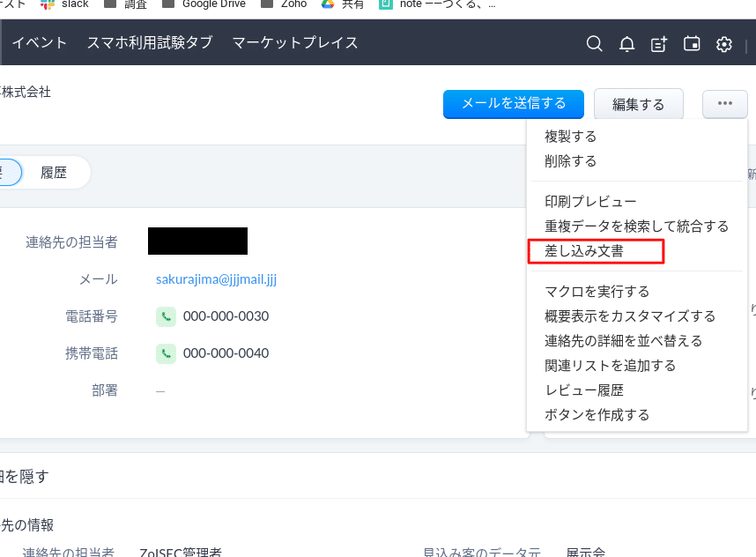Open the calendar icon in top bar
The width and height of the screenshot is (756, 557).
692,44
